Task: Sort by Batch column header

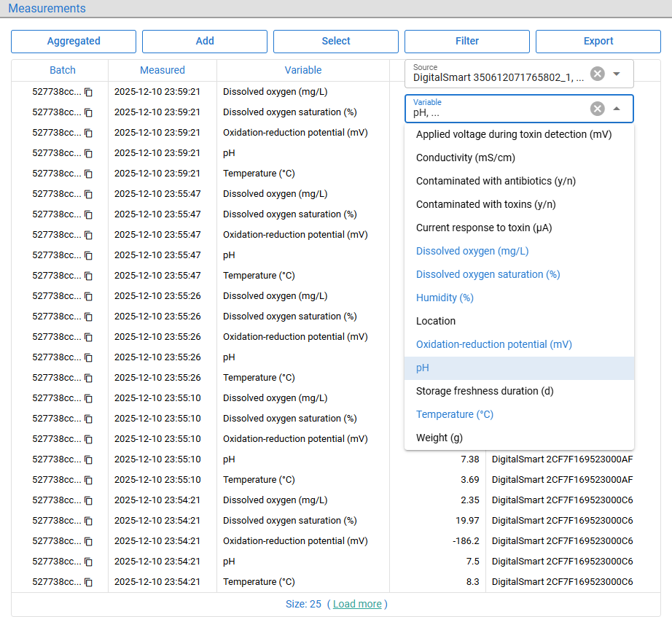Action: 63,70
